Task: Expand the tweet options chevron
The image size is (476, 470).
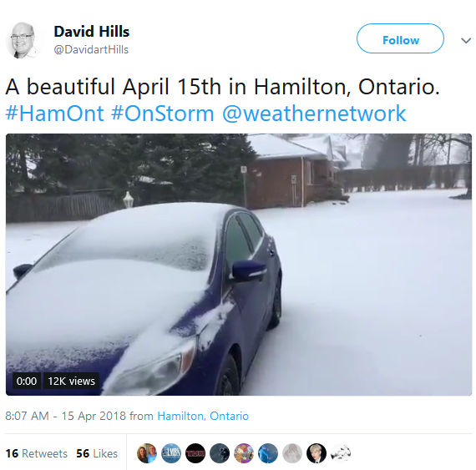Action: (x=466, y=40)
